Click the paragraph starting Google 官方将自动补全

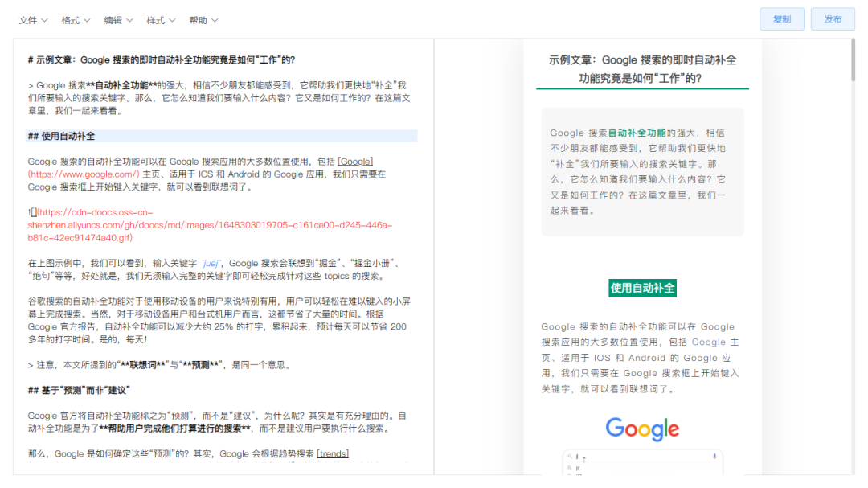[217, 422]
